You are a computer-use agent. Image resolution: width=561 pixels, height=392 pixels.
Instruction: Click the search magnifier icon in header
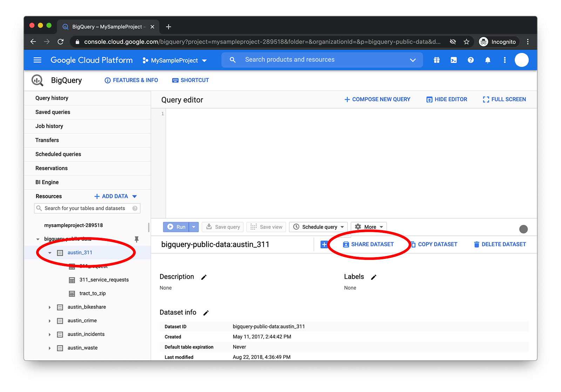(232, 60)
